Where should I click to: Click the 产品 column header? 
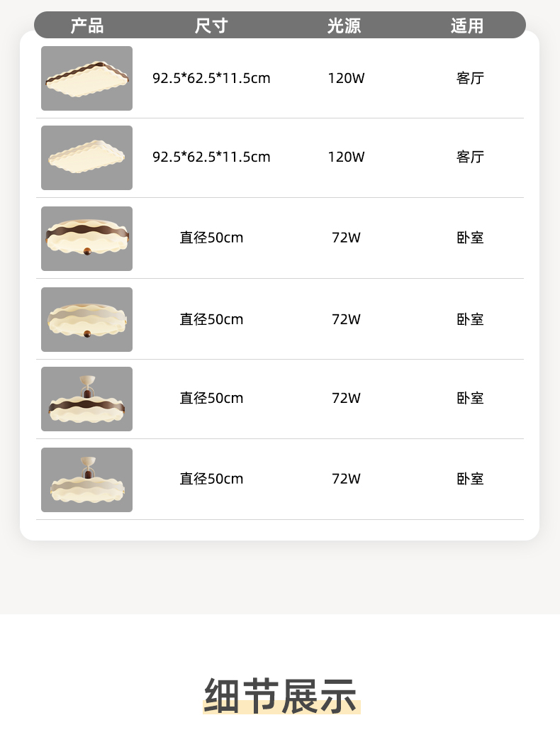87,26
